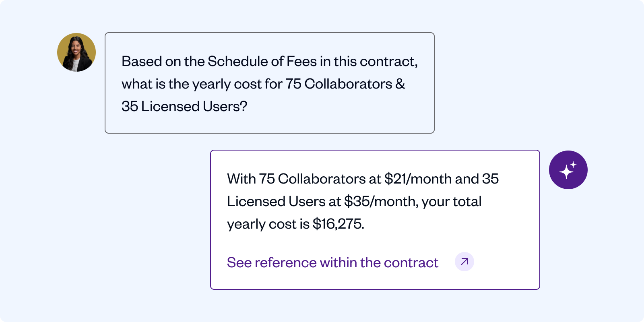Screen dimensions: 644x322
Task: Open "See reference within the contract" link
Action: [x=332, y=262]
